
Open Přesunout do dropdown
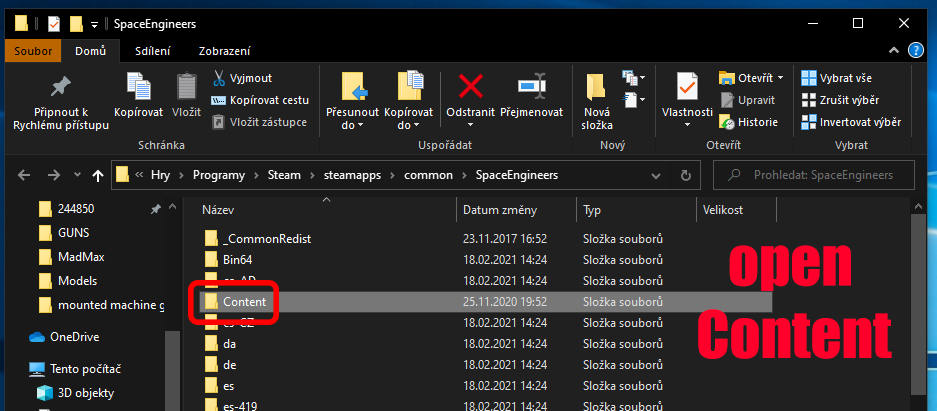tap(353, 118)
